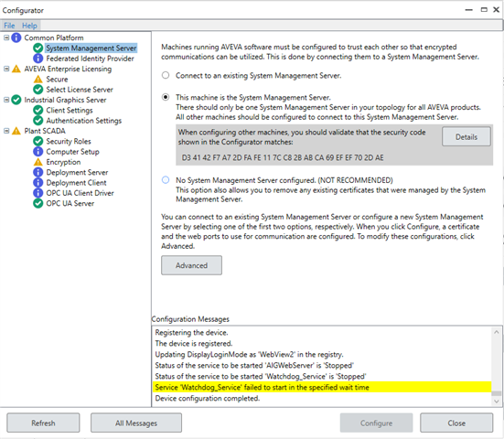The width and height of the screenshot is (504, 439).
Task: Click the warning icon beside Secure
Action: coord(38,79)
